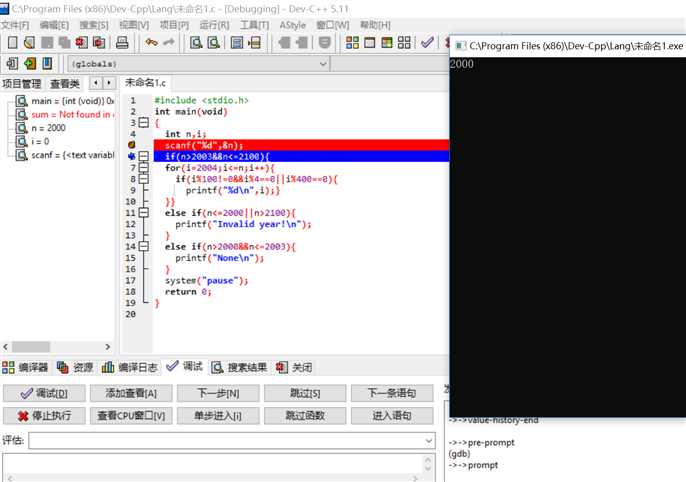Click the sidebar horizontal scrollbar thumb

[x=31, y=347]
